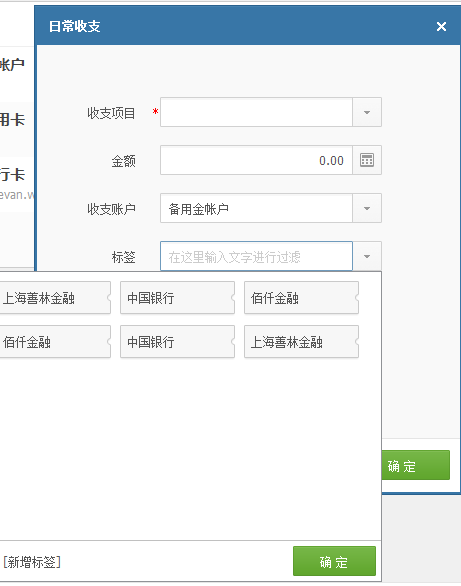Focus the empty 收支项目 input box
461x586 pixels.
pyautogui.click(x=256, y=112)
